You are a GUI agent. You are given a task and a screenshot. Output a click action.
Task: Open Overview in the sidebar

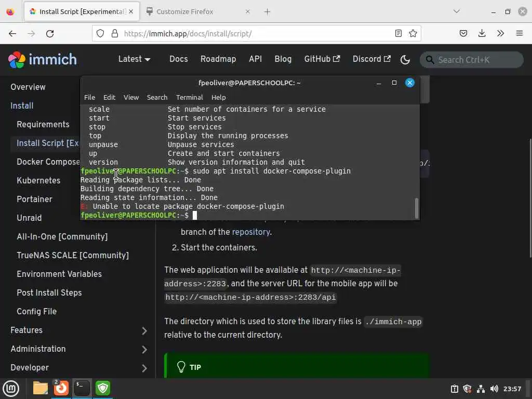click(28, 87)
